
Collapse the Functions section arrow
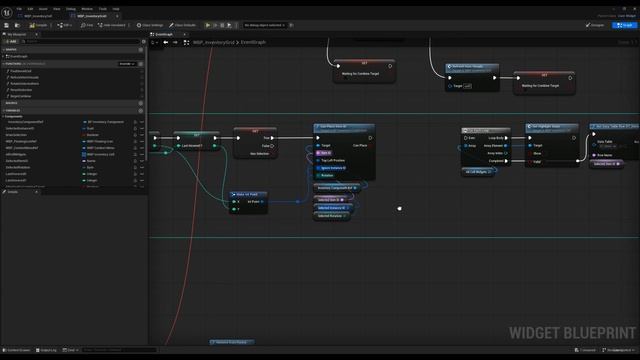click(x=4, y=64)
